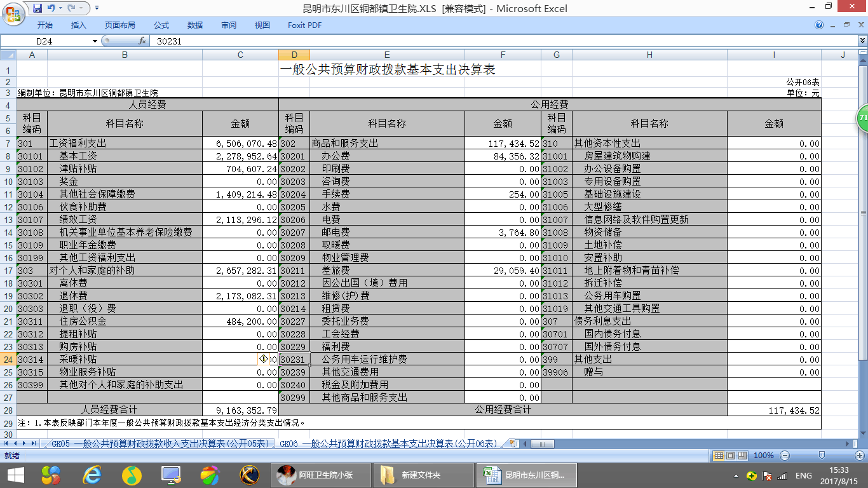Expand the formula bar
This screenshot has width=868, height=488.
pos(862,41)
